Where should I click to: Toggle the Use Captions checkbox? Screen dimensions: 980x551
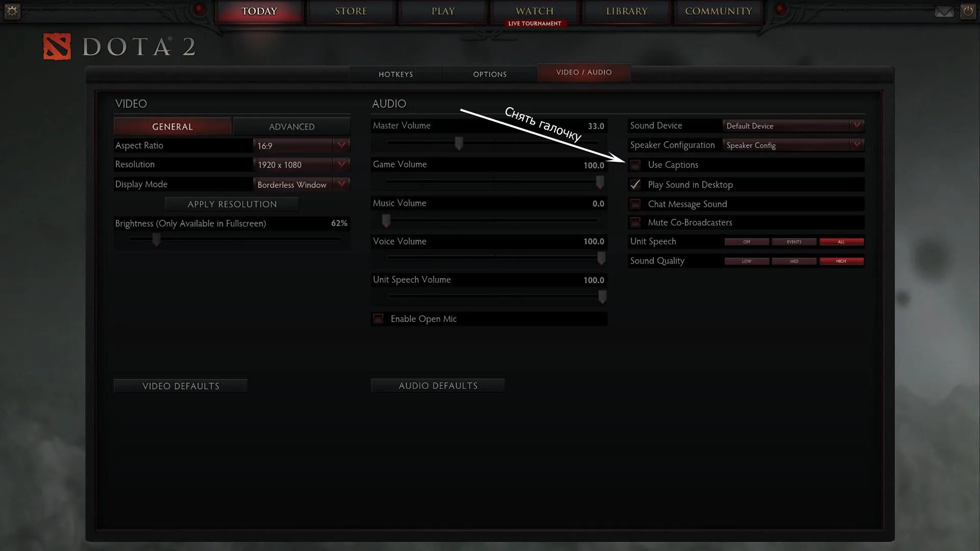pyautogui.click(x=634, y=165)
